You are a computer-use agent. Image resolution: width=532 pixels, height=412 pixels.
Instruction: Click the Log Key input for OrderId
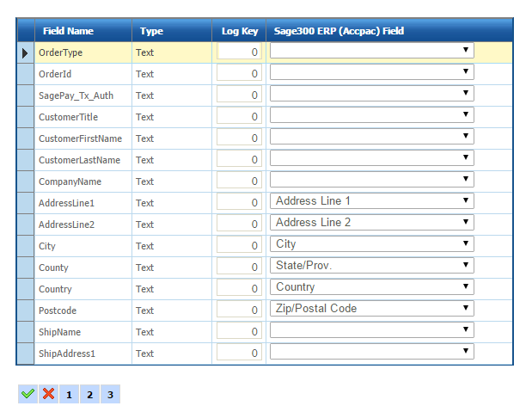tap(239, 74)
